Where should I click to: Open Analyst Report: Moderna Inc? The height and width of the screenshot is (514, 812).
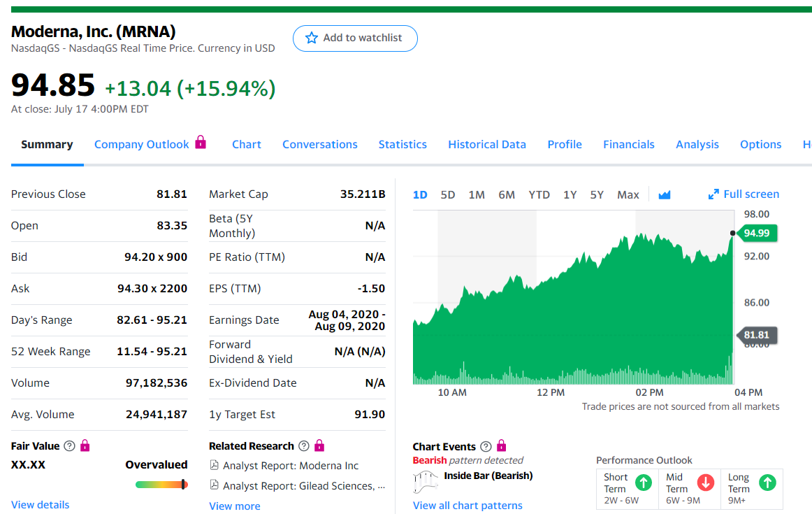coord(291,466)
